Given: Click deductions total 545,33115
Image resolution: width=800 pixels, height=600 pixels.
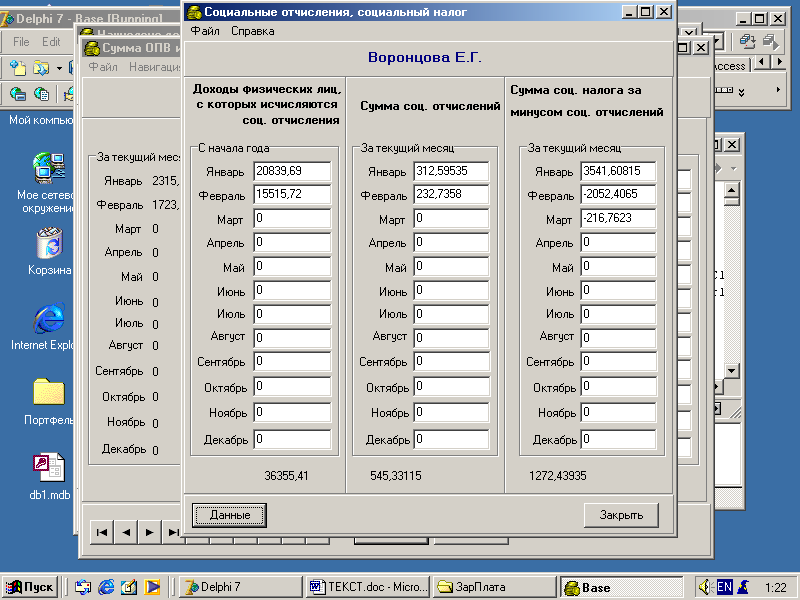Looking at the screenshot, I should [x=396, y=476].
